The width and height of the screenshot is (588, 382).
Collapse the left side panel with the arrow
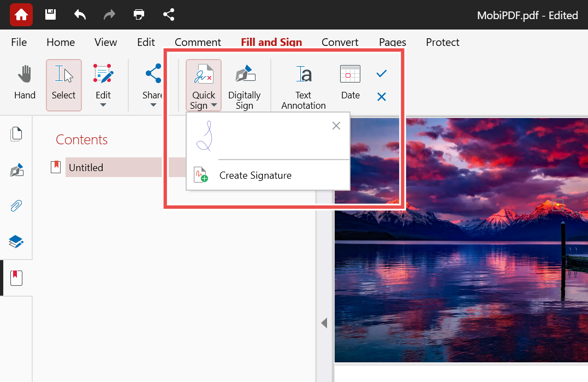[x=324, y=323]
